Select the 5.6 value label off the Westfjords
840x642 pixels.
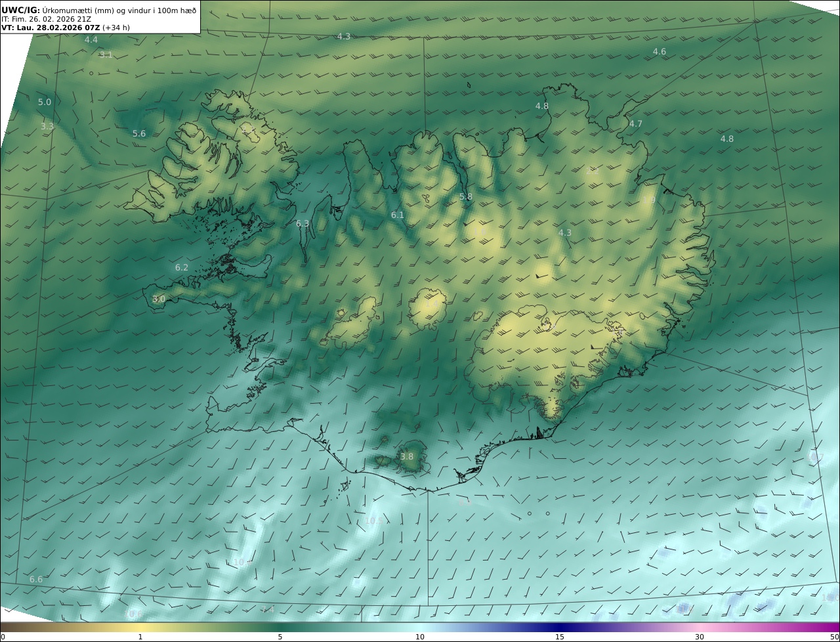point(139,134)
